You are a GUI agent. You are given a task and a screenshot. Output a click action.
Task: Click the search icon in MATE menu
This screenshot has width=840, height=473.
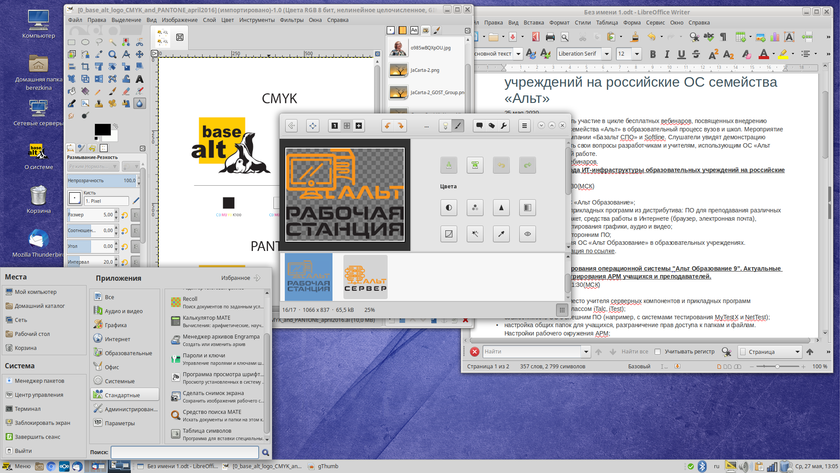point(265,453)
